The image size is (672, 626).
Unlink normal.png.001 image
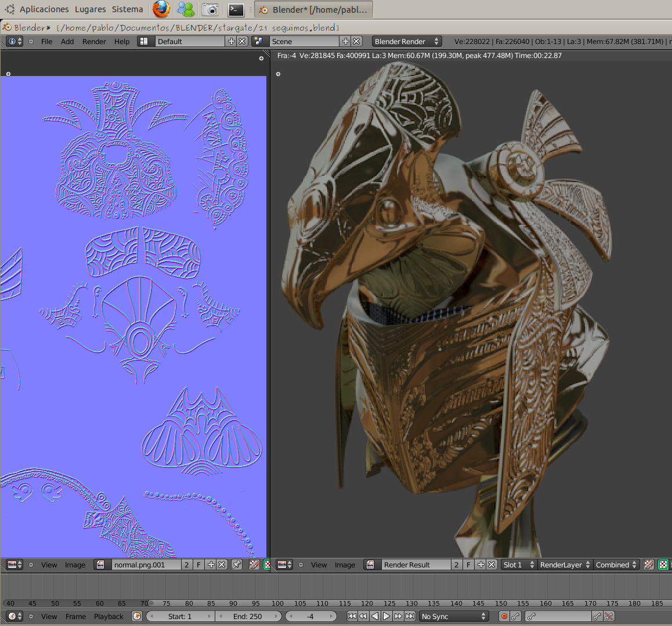click(x=222, y=565)
